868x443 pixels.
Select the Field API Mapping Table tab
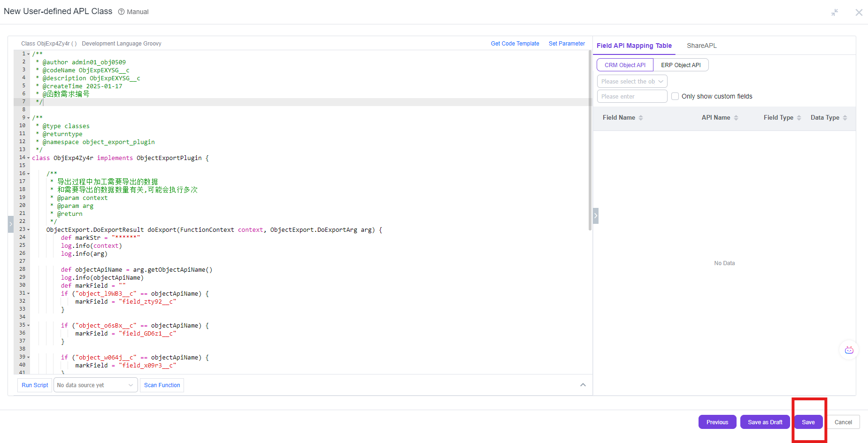[634, 46]
